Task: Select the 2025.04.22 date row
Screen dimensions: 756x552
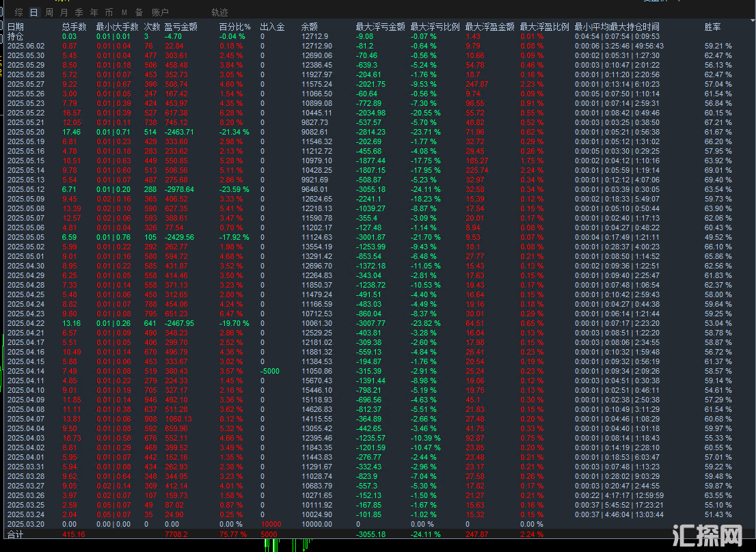Action: click(x=379, y=323)
